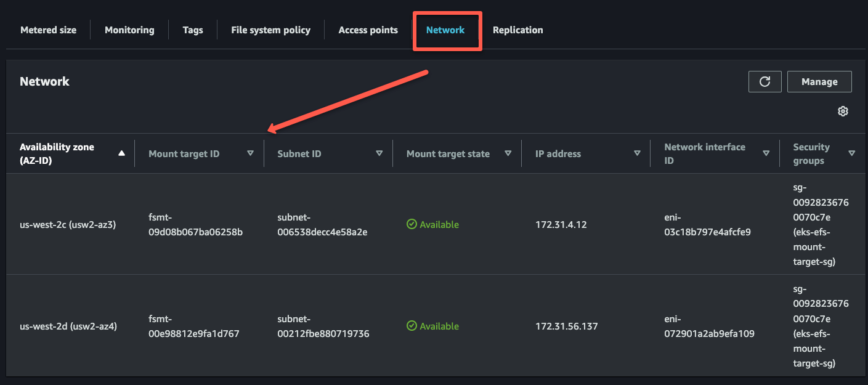This screenshot has height=385, width=868.
Task: Click the filter icon on Mount target state column
Action: 508,153
